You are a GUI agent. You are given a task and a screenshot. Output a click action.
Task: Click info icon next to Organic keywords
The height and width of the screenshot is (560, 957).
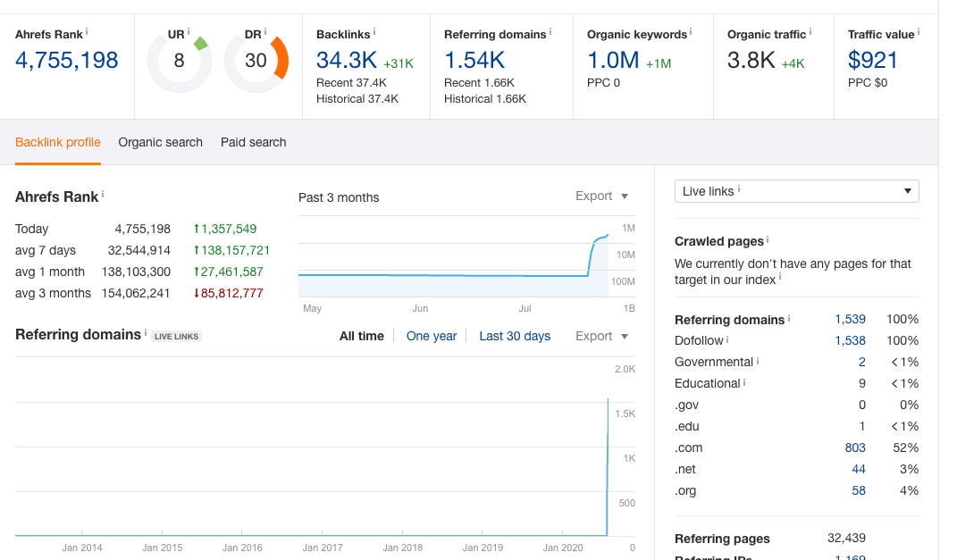(x=691, y=31)
